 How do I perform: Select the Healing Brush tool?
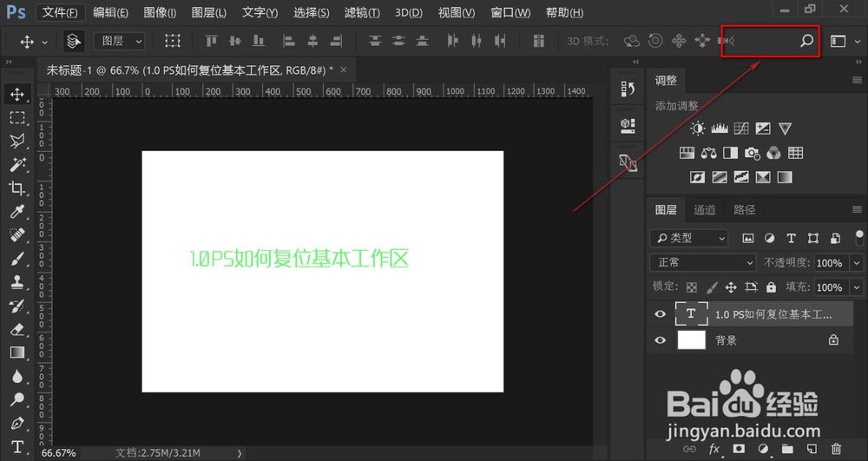17,235
